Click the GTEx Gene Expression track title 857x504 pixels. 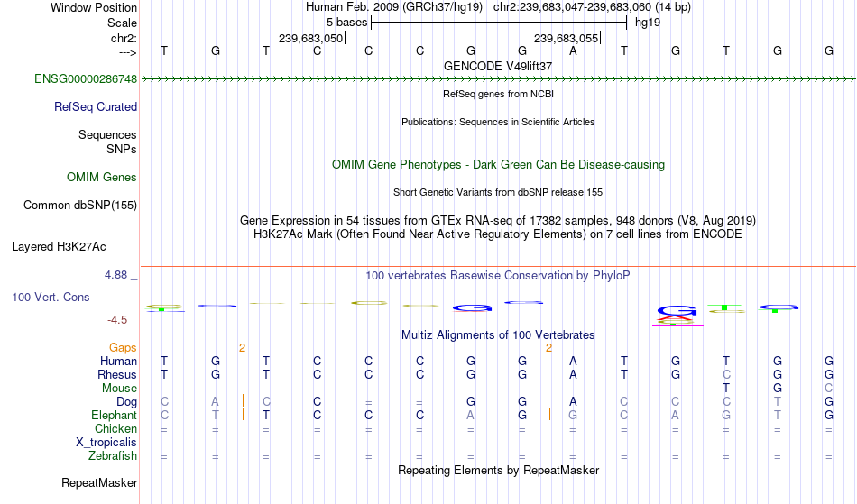pyautogui.click(x=498, y=221)
